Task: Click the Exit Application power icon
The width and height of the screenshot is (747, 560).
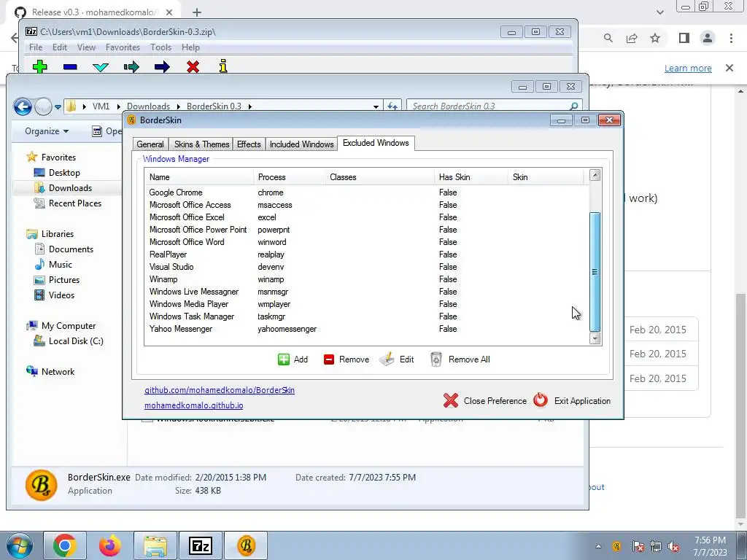Action: pyautogui.click(x=541, y=400)
